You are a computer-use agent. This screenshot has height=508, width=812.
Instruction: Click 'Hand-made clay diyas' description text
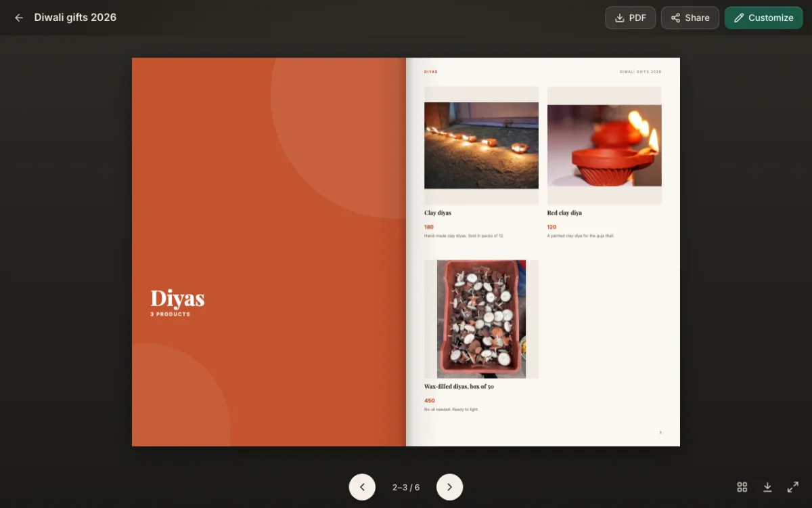[464, 236]
